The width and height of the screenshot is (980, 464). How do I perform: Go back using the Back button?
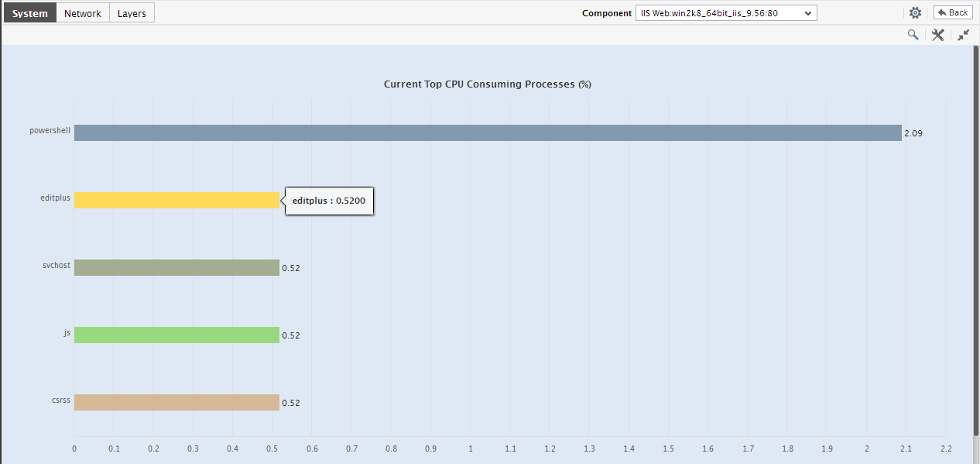coord(952,12)
